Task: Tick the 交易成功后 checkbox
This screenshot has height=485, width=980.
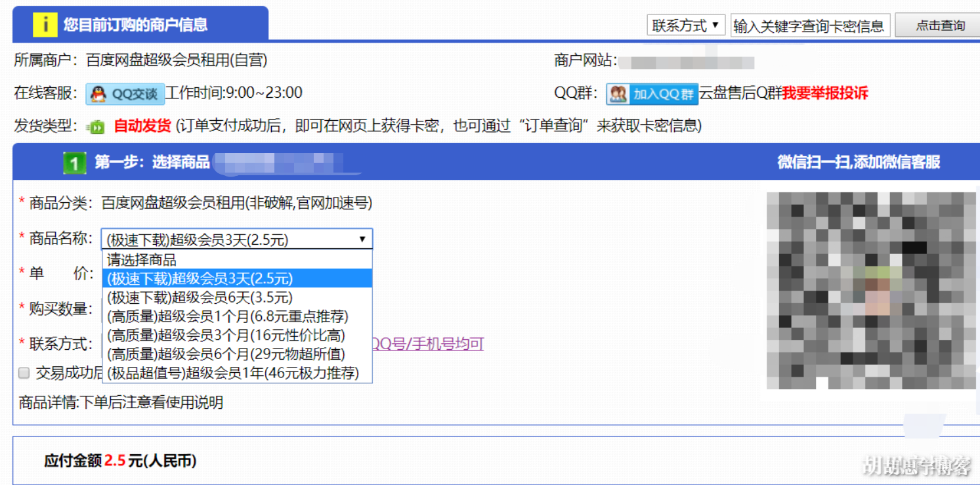Action: tap(24, 373)
